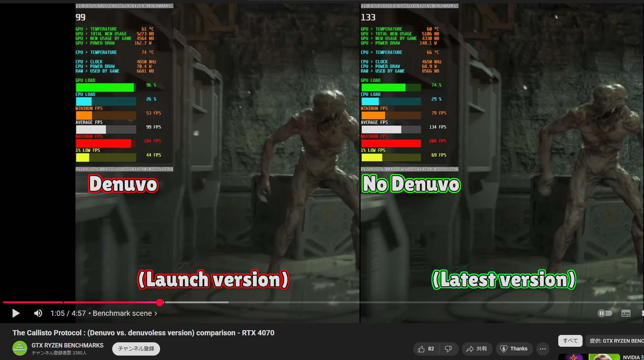
Task: Play the paused video
Action: [16, 313]
